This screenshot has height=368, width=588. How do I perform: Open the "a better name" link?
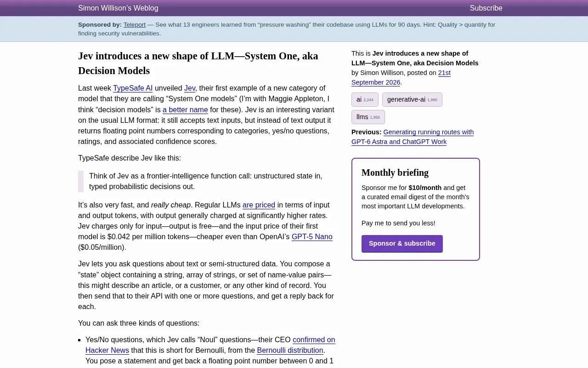tap(185, 109)
